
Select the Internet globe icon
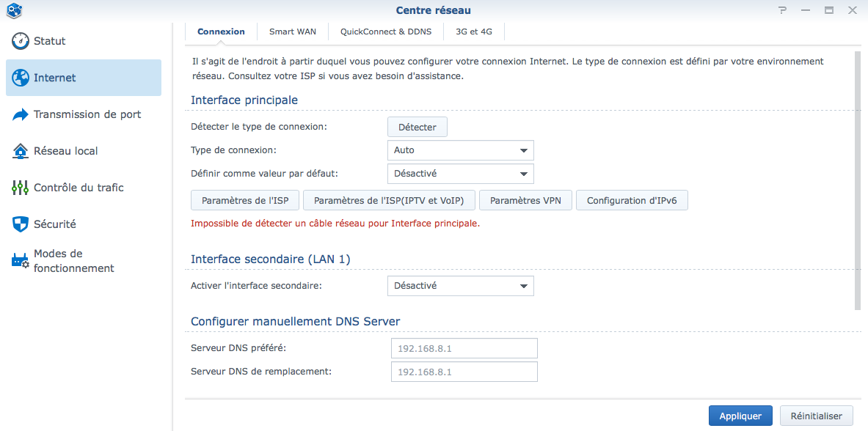[x=21, y=78]
